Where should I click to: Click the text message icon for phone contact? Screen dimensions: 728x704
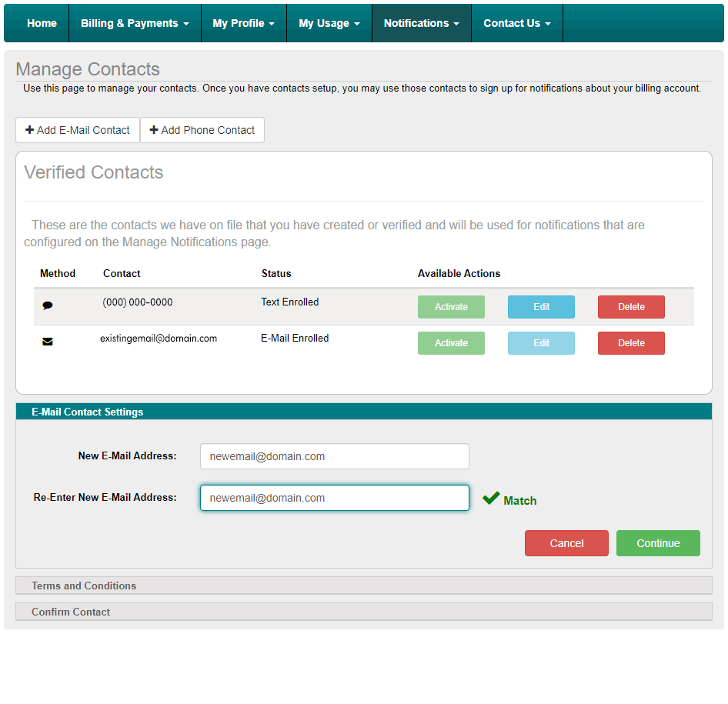(x=48, y=305)
